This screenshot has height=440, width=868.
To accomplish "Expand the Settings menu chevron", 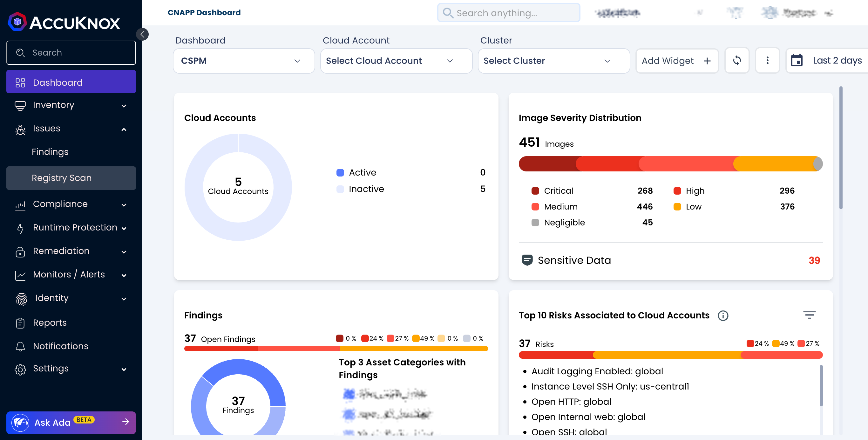I will click(x=124, y=369).
